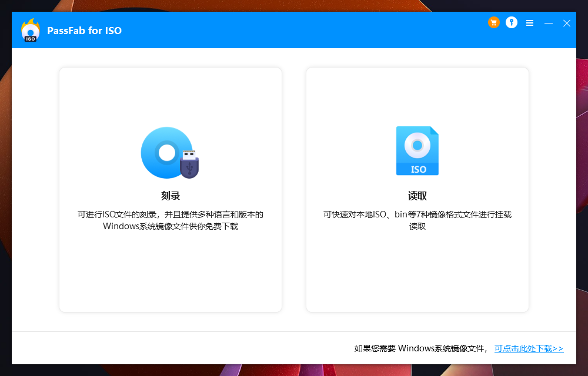588x376 pixels.
Task: Click the key registration icon
Action: [512, 22]
